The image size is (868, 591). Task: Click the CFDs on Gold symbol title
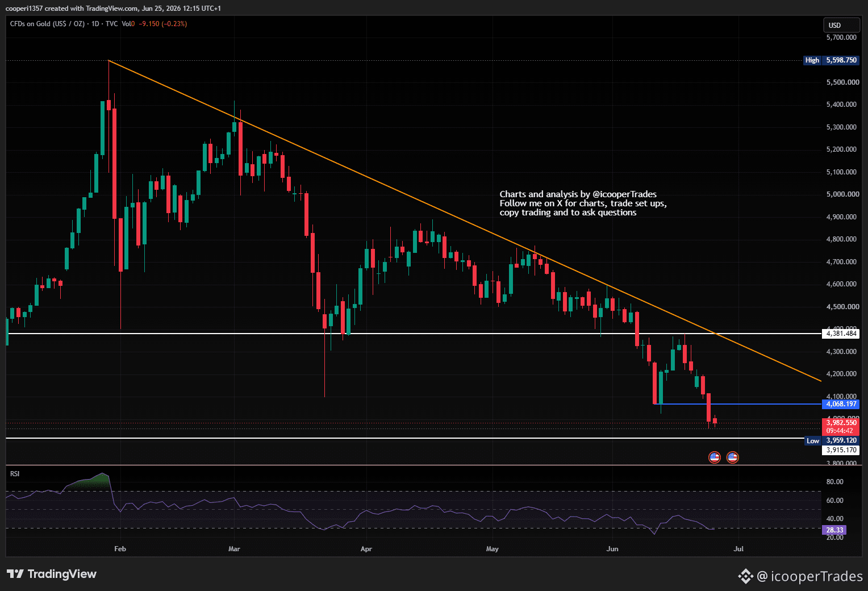47,24
